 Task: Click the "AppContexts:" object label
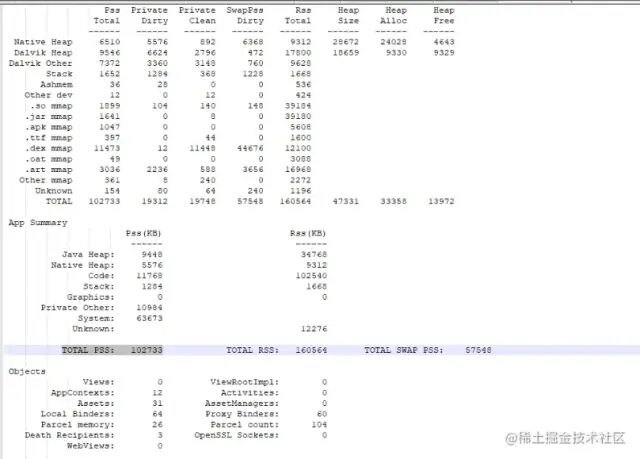tap(83, 392)
